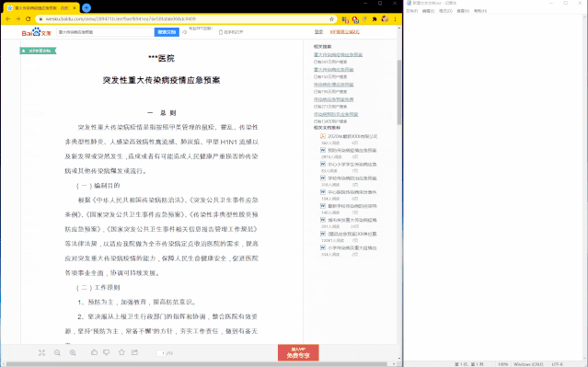Screen dimensions: 588x367
Task: Click the browser reload icon
Action: 29,18
